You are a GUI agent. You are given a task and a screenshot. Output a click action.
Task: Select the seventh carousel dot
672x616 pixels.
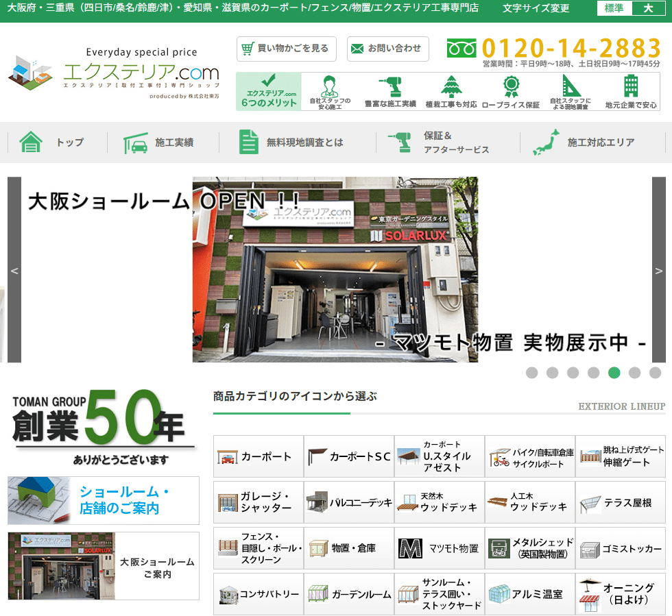coord(656,373)
